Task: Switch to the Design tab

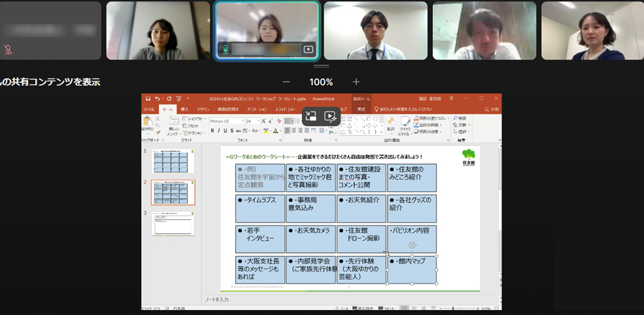Action: click(203, 110)
